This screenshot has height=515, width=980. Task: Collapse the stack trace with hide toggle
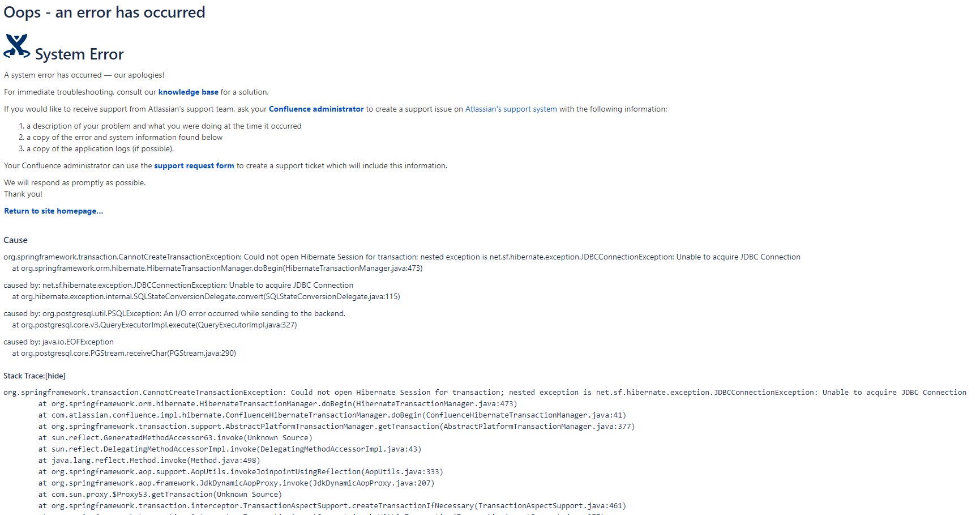tap(56, 376)
